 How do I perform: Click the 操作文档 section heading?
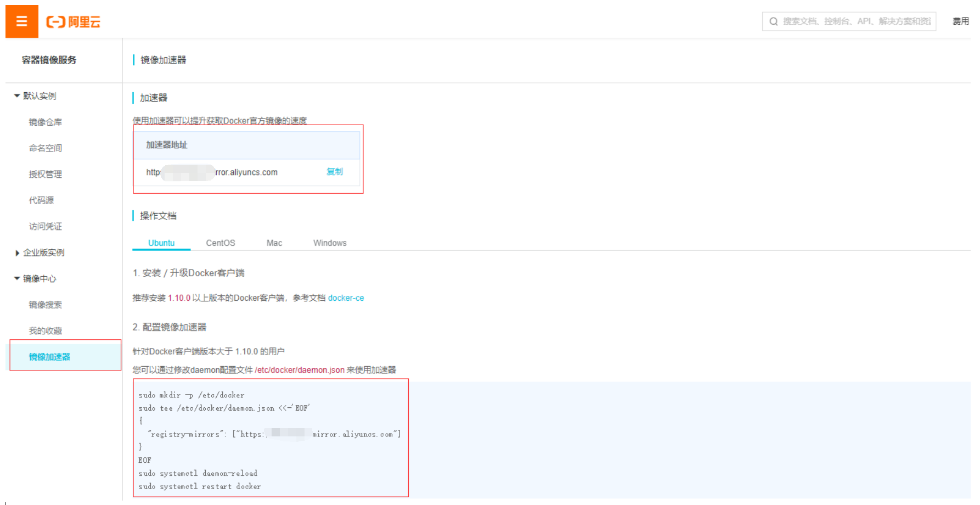158,216
